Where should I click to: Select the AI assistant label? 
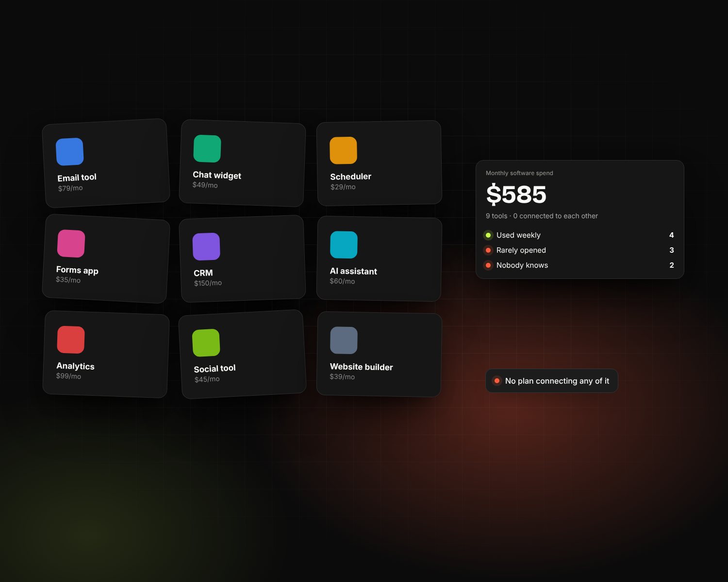(353, 271)
